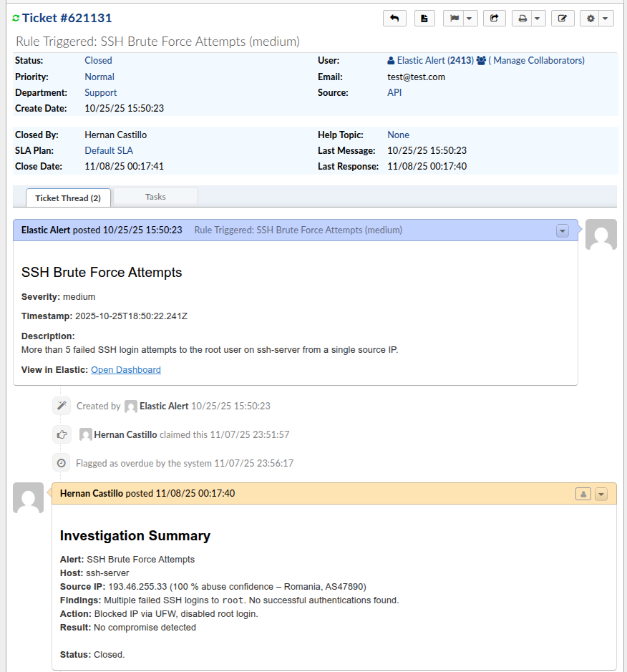Click the person icon on Hernan Castillo's post header
The height and width of the screenshot is (672, 627).
click(x=583, y=494)
